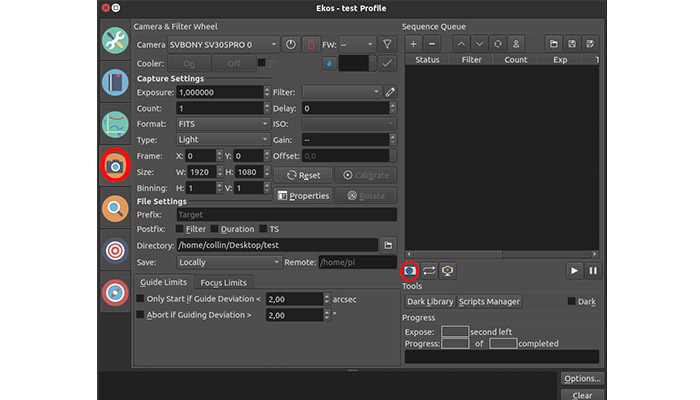Click the Directory path input field

pyautogui.click(x=277, y=245)
